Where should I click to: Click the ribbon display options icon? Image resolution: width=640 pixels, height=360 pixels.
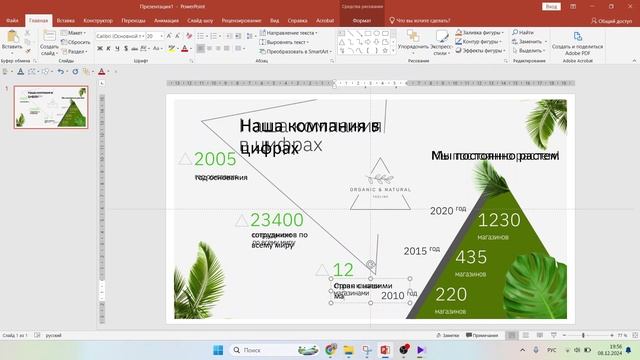pyautogui.click(x=573, y=7)
